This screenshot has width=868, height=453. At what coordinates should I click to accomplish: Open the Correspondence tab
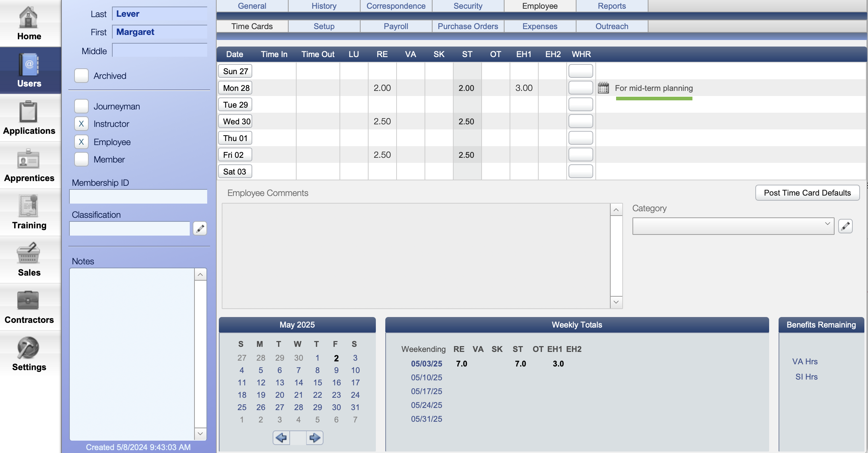[x=396, y=6]
